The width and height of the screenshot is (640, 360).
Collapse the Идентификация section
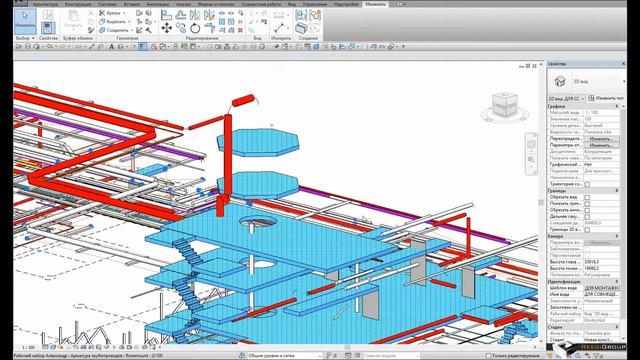point(617,282)
